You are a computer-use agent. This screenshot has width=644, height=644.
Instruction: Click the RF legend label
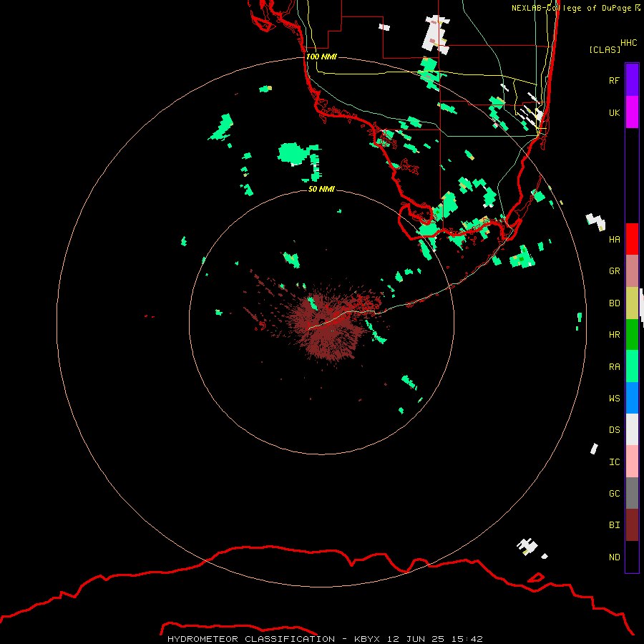(614, 80)
